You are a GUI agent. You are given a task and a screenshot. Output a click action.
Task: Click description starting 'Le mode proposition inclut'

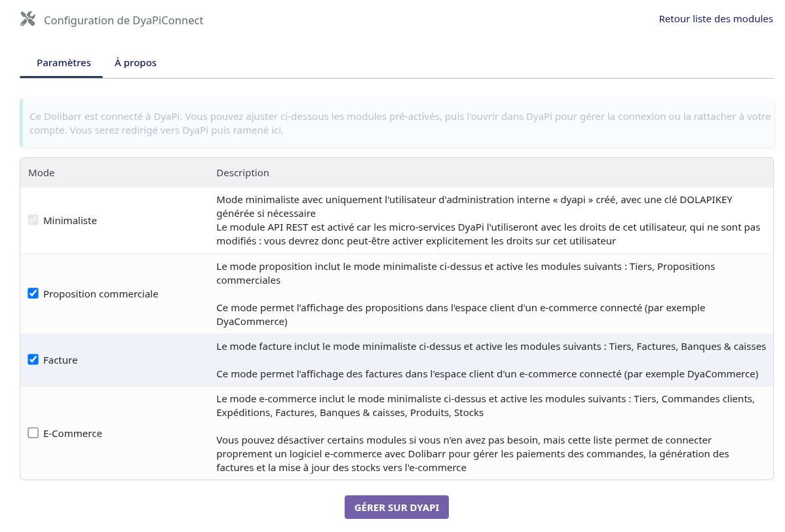point(466,273)
